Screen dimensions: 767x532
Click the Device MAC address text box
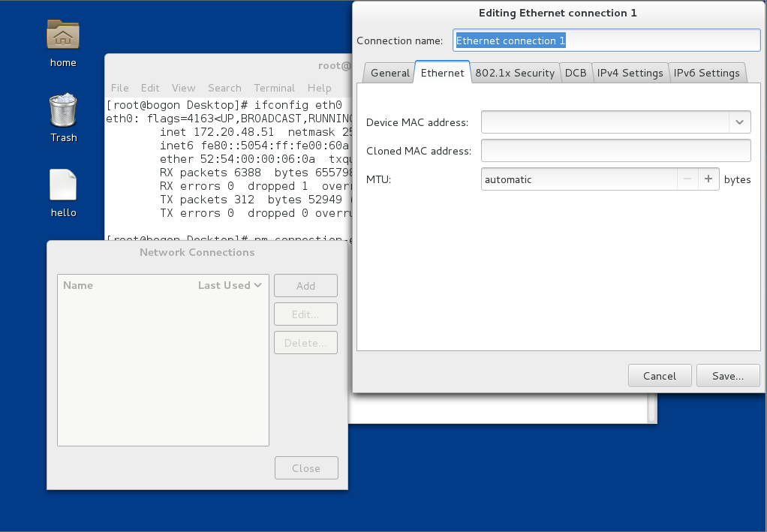[x=605, y=122]
